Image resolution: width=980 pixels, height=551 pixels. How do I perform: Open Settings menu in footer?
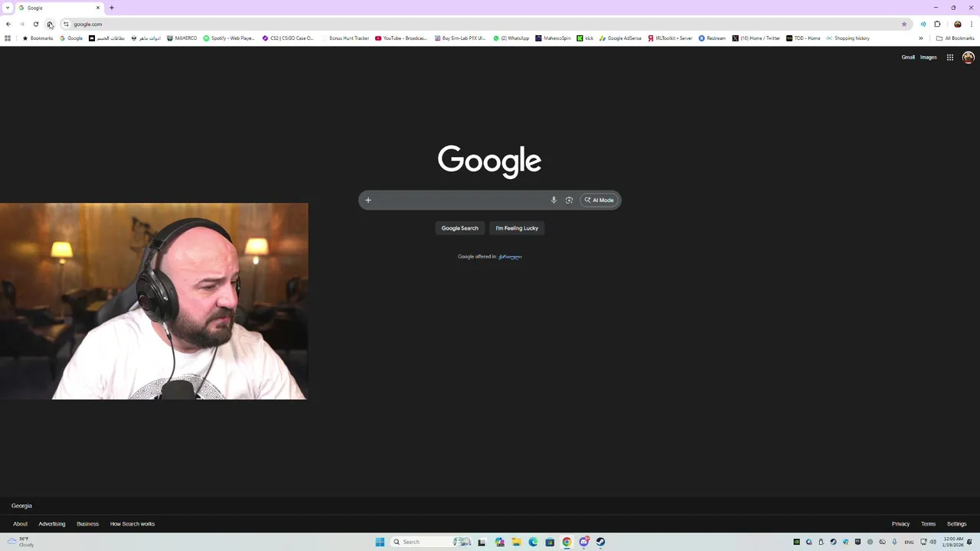click(956, 524)
